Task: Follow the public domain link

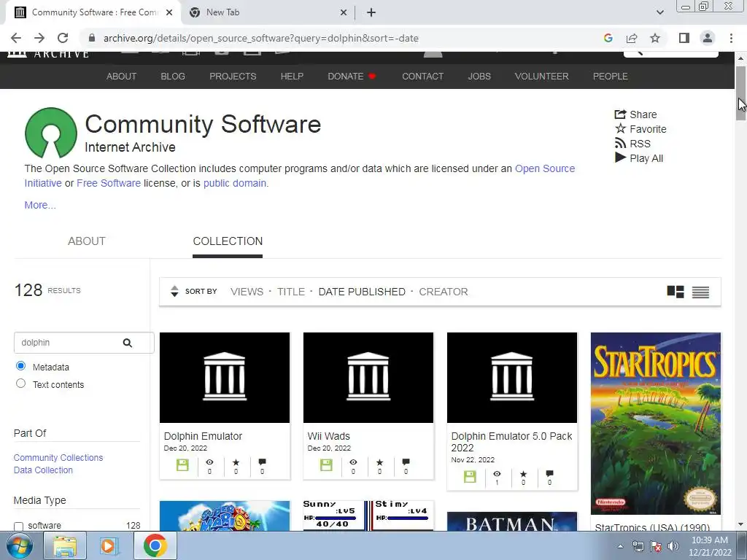Action: [x=235, y=183]
